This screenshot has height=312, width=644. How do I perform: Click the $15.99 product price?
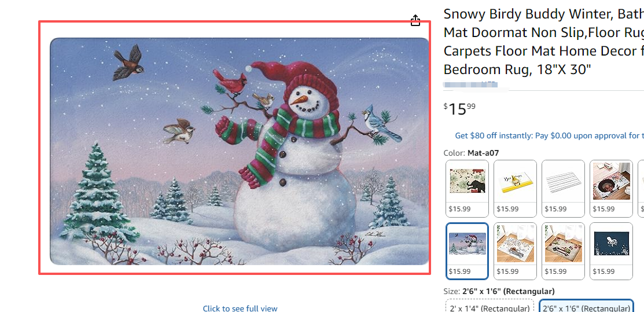pos(459,109)
